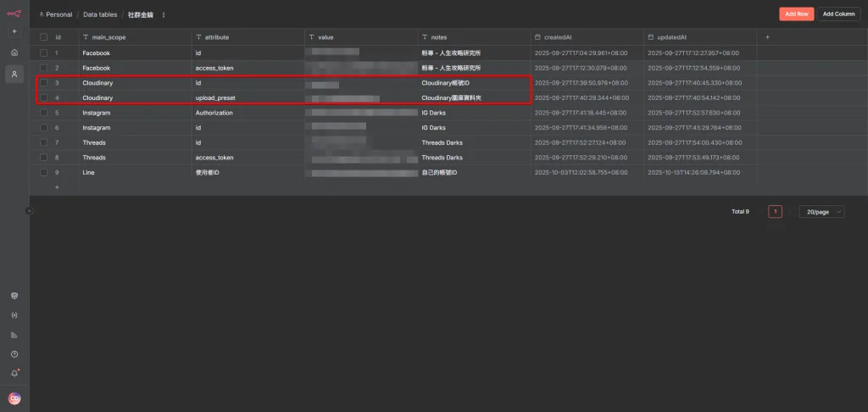The height and width of the screenshot is (412, 868).
Task: Toggle the select-all checkbox in header
Action: (44, 37)
